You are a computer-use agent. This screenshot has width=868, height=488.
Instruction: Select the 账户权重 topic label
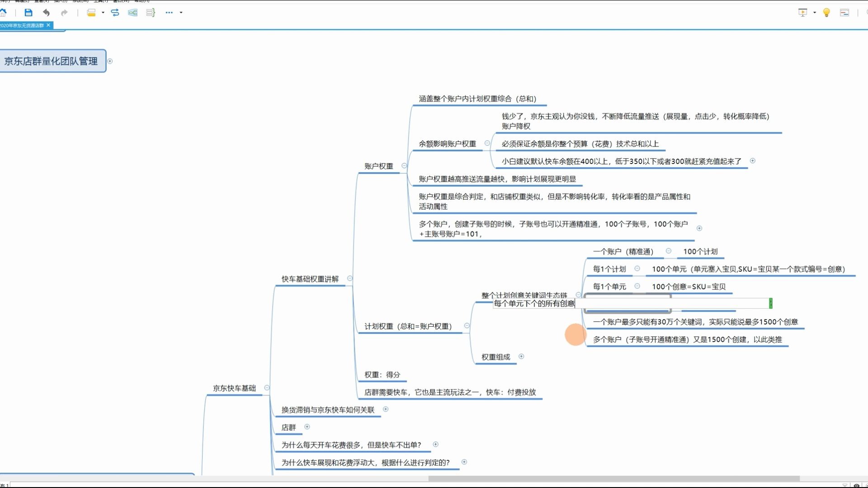379,166
